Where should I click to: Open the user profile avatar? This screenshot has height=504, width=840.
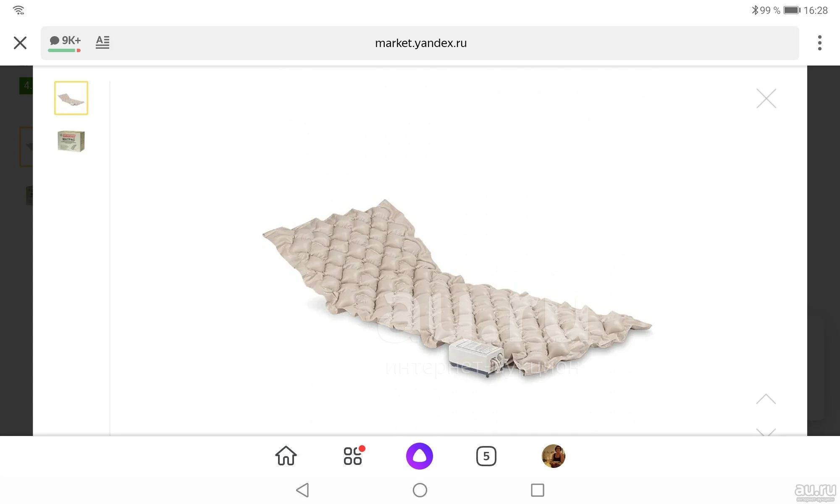554,456
